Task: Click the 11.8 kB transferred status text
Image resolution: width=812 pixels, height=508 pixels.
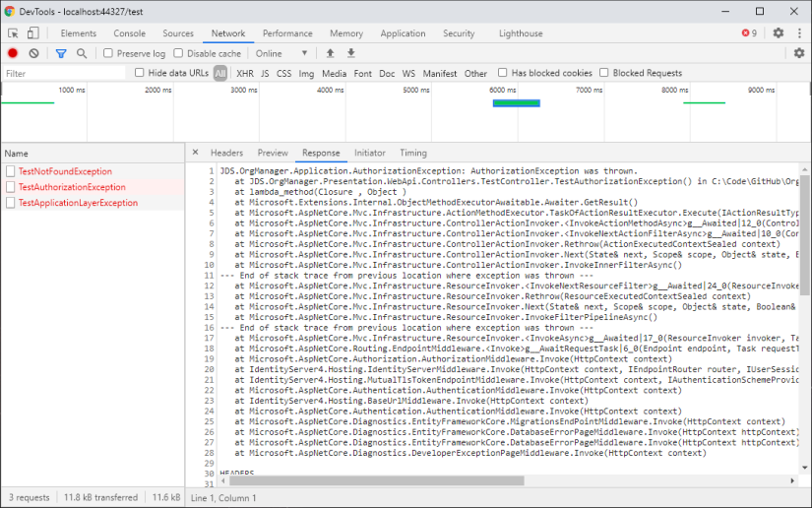Action: (x=101, y=497)
